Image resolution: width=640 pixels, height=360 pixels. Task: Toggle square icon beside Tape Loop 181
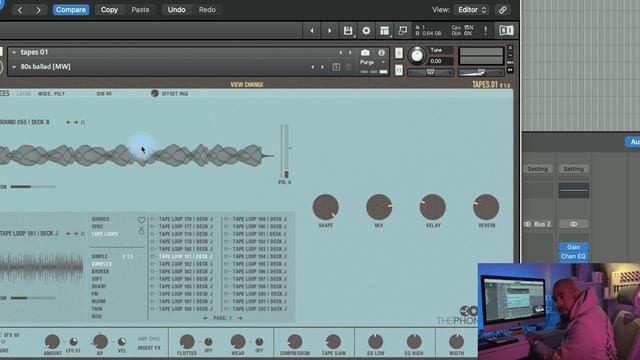click(x=83, y=233)
